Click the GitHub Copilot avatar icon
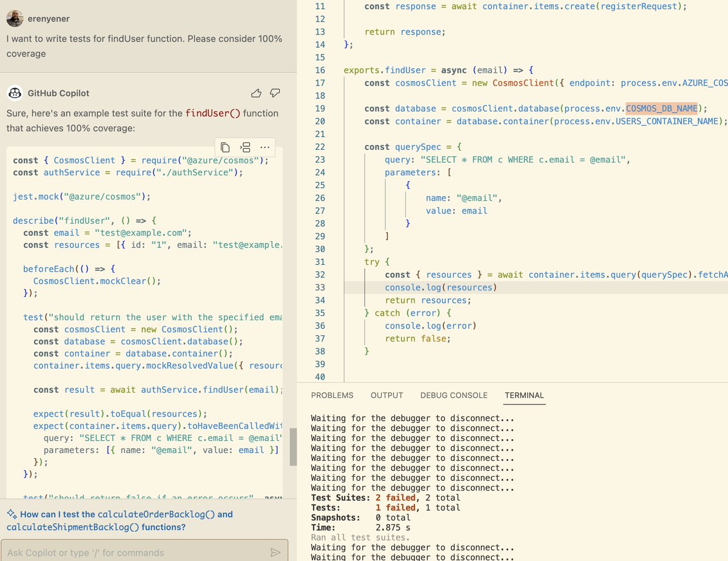Viewport: 728px width, 561px height. [x=15, y=93]
